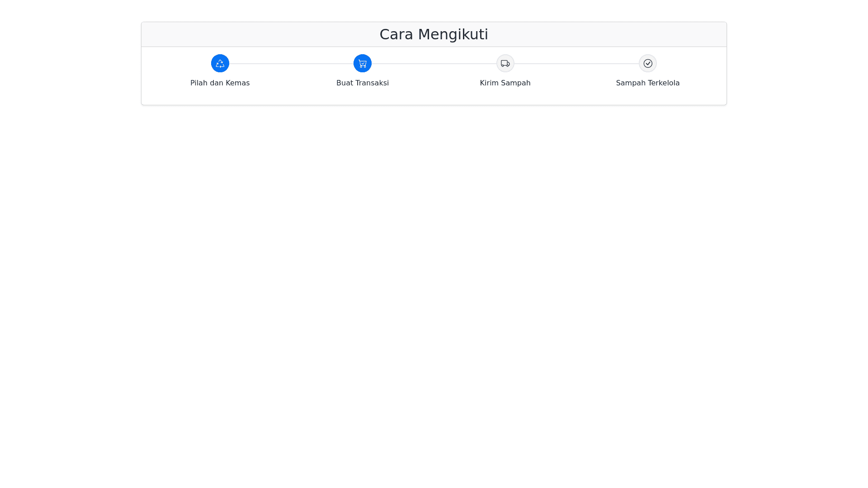Image resolution: width=868 pixels, height=488 pixels.
Task: Click progress line between cart and truck icons
Action: tap(434, 64)
